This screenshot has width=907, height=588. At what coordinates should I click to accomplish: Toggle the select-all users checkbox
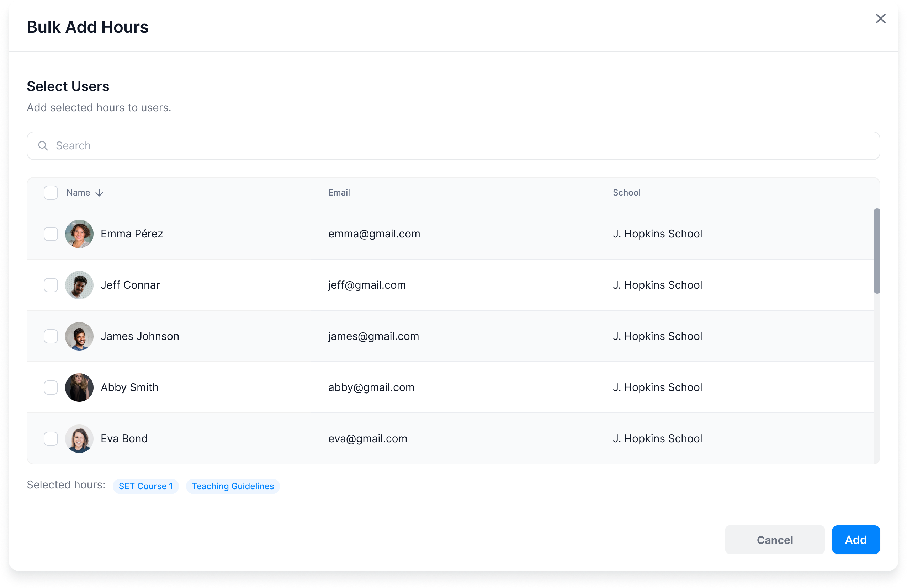[51, 193]
